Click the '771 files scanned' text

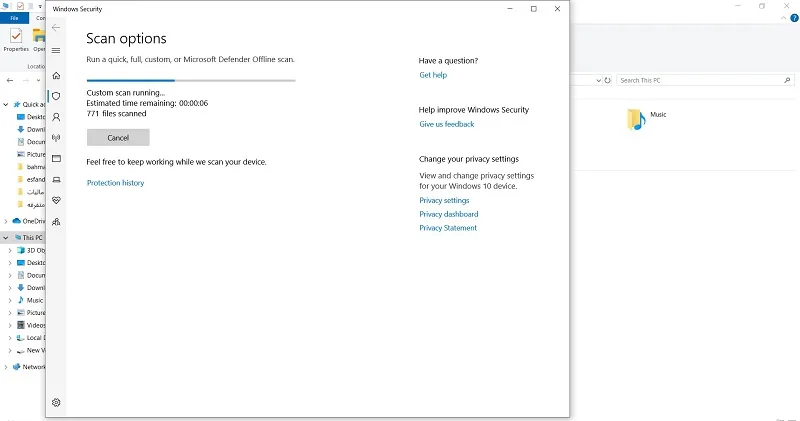coord(116,113)
